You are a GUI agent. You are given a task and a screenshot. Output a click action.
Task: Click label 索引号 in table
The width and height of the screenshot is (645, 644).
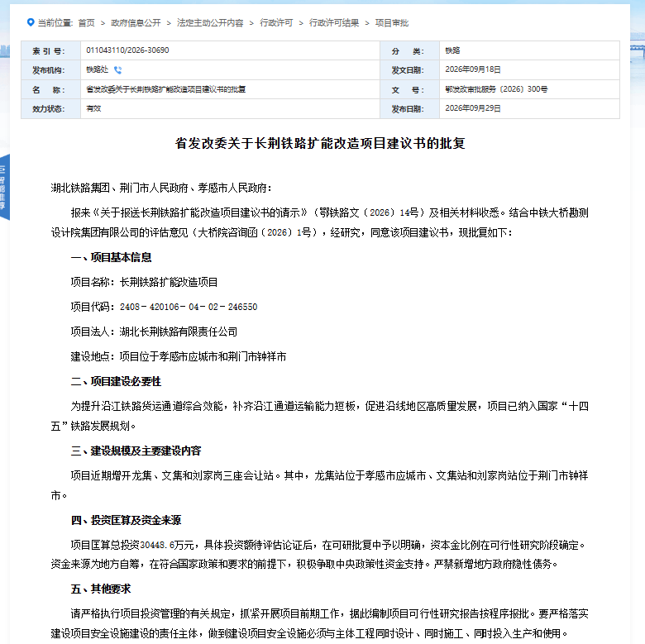point(49,51)
